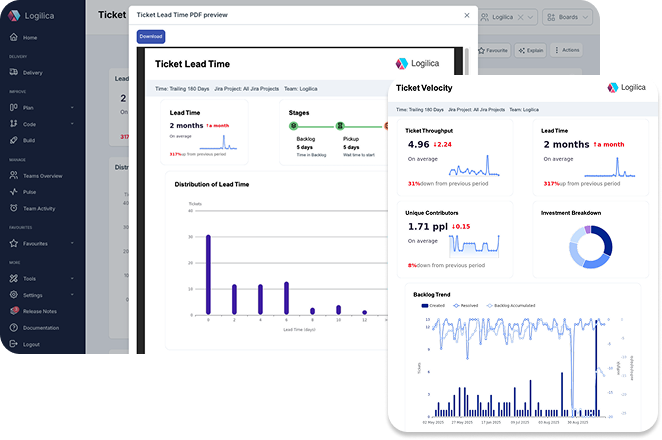This screenshot has width=662, height=440.
Task: Click the Logilica logo in Ticket Velocity card
Action: point(627,87)
